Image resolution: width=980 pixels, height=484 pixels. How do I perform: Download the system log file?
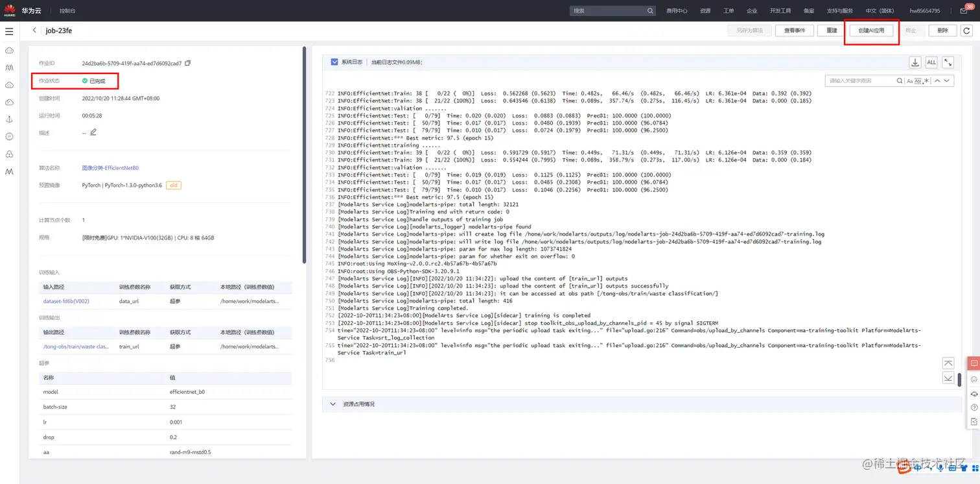click(915, 62)
